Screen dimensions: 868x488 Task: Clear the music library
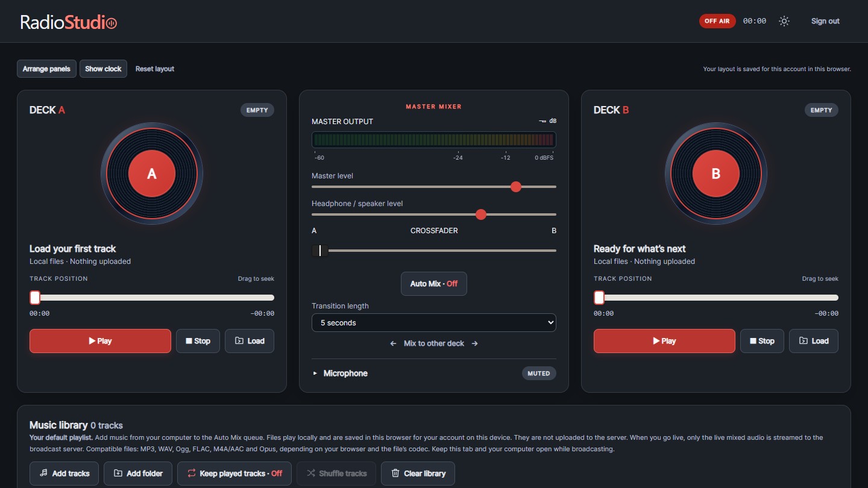[x=418, y=474]
